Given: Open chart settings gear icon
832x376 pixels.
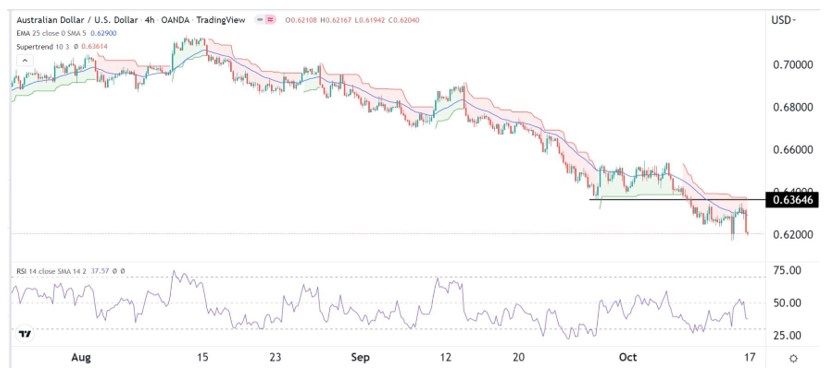Looking at the screenshot, I should [x=793, y=358].
